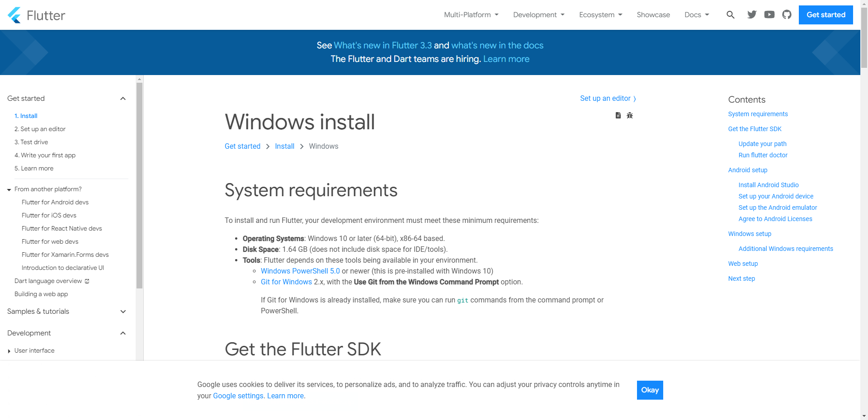Dismiss cookie notice with Okay button
The image size is (868, 420).
pyautogui.click(x=650, y=390)
